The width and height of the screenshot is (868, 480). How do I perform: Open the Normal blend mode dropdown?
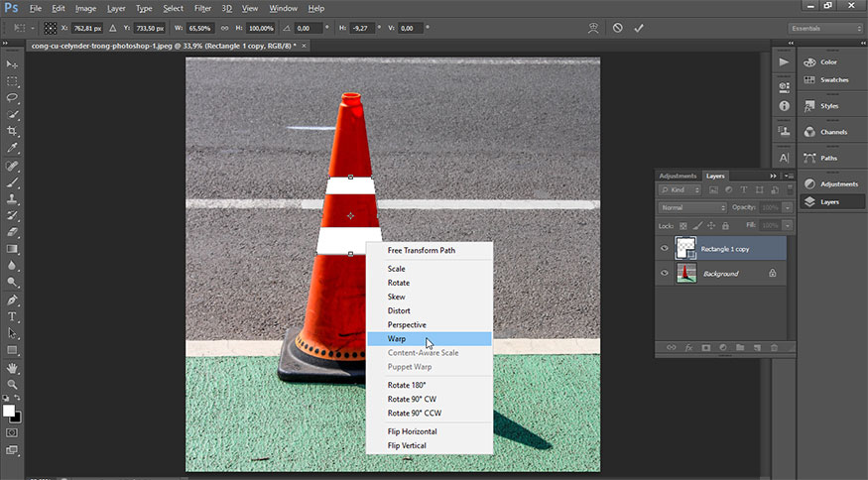pos(692,207)
